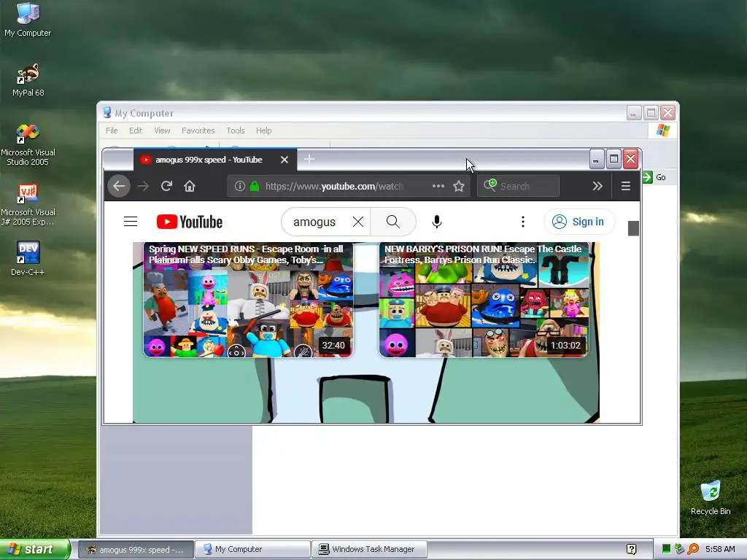Open View menu in My Computer window
Viewport: 747px width, 560px height.
point(162,131)
